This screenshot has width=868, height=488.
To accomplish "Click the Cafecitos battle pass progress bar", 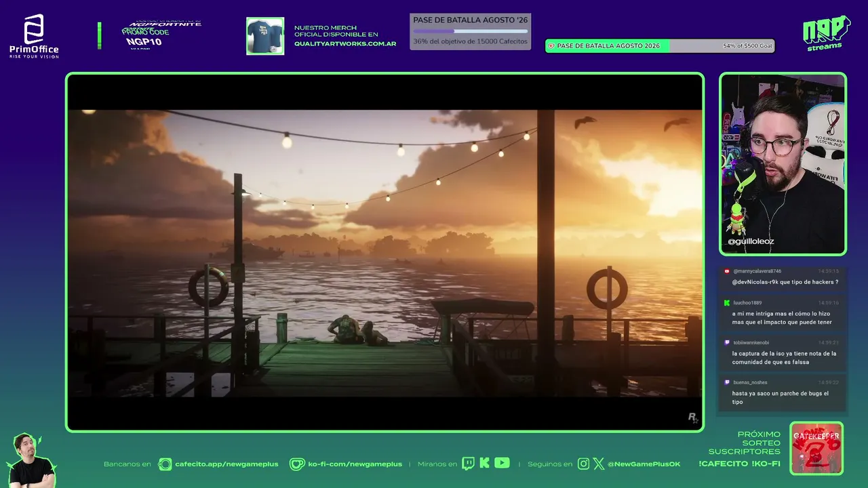I will (470, 31).
